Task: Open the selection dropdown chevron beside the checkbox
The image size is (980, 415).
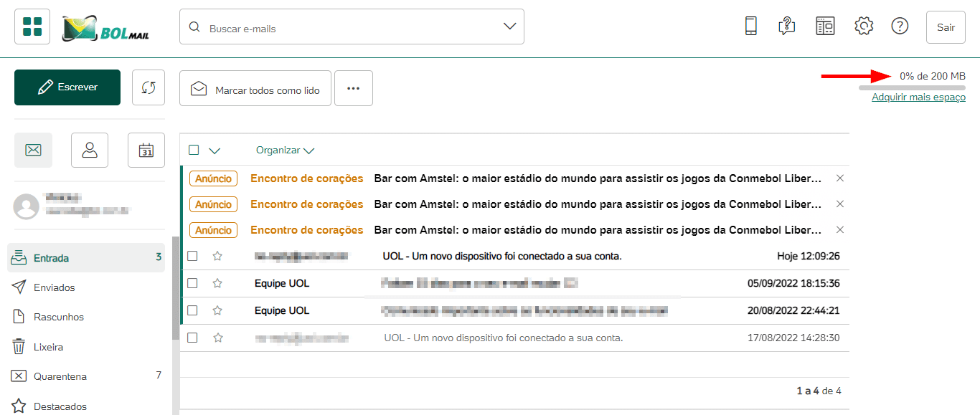Action: pos(214,151)
